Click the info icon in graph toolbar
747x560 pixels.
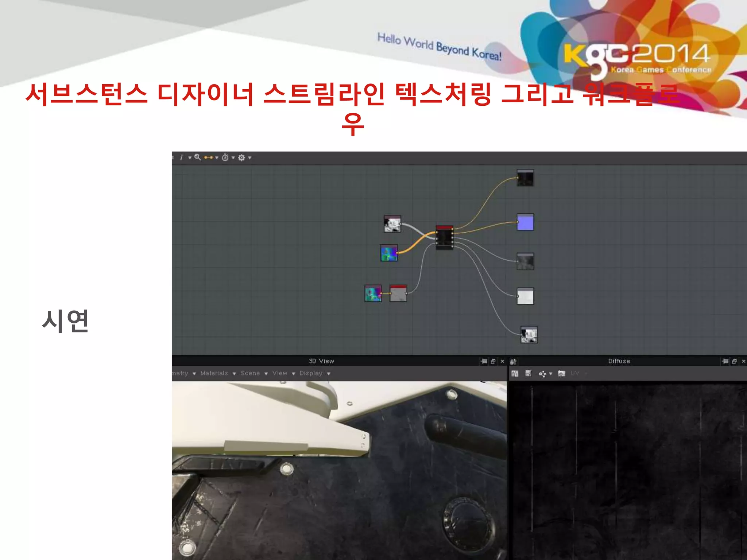point(181,157)
